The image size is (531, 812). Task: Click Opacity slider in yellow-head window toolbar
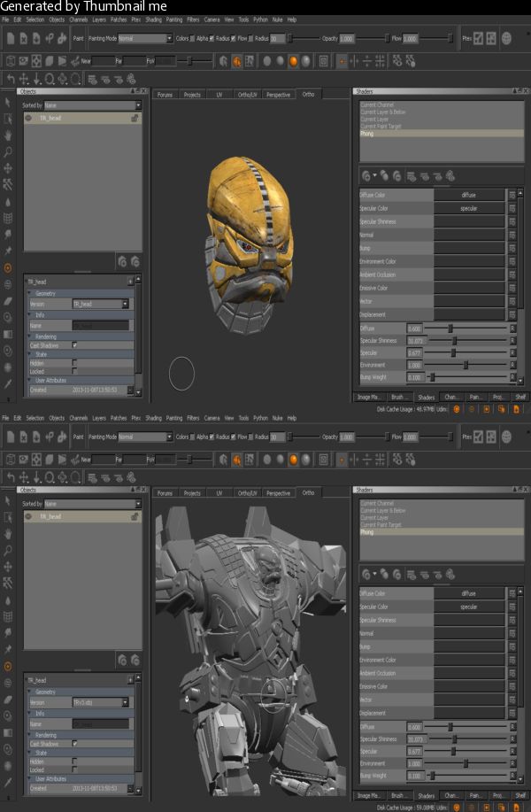(x=372, y=38)
